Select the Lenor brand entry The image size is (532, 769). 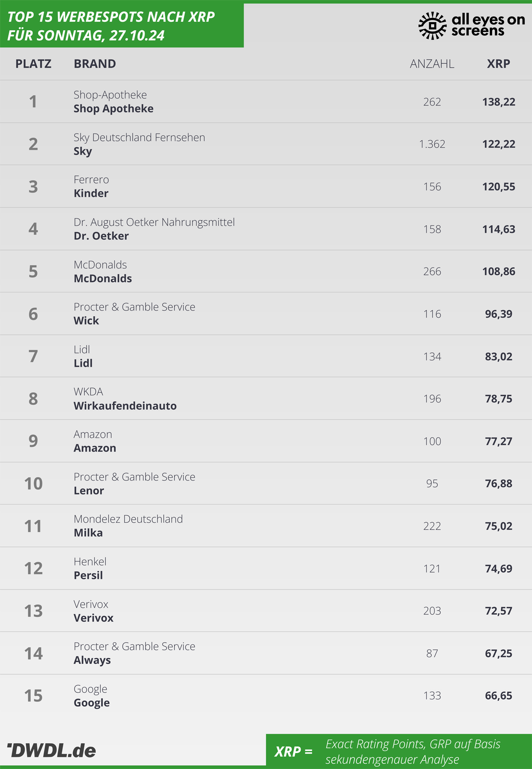(89, 491)
